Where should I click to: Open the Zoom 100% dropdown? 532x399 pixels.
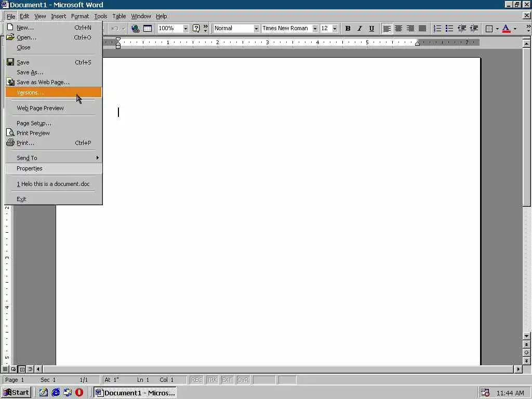tap(185, 29)
